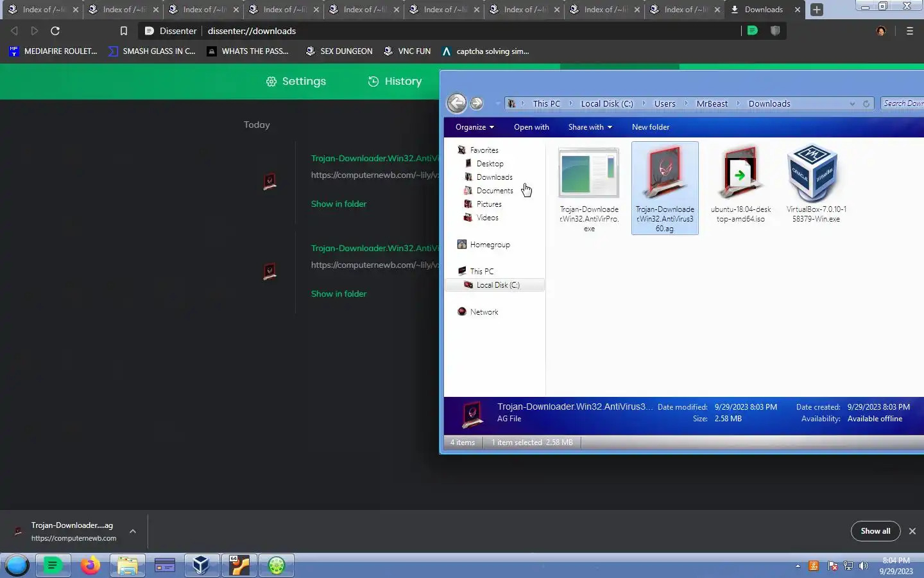Open the browser main hamburger menu
Image resolution: width=924 pixels, height=578 pixels.
909,31
